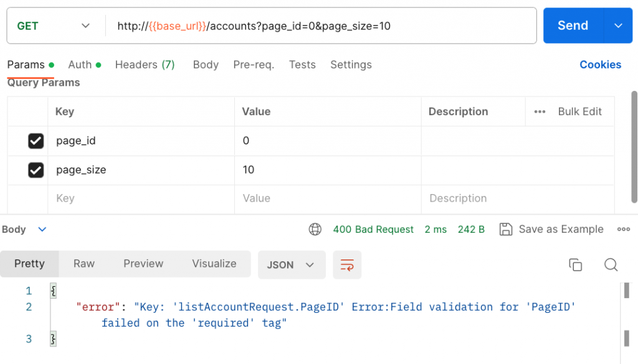Expand the Send button arrow options
The image size is (638, 364).
tap(618, 26)
